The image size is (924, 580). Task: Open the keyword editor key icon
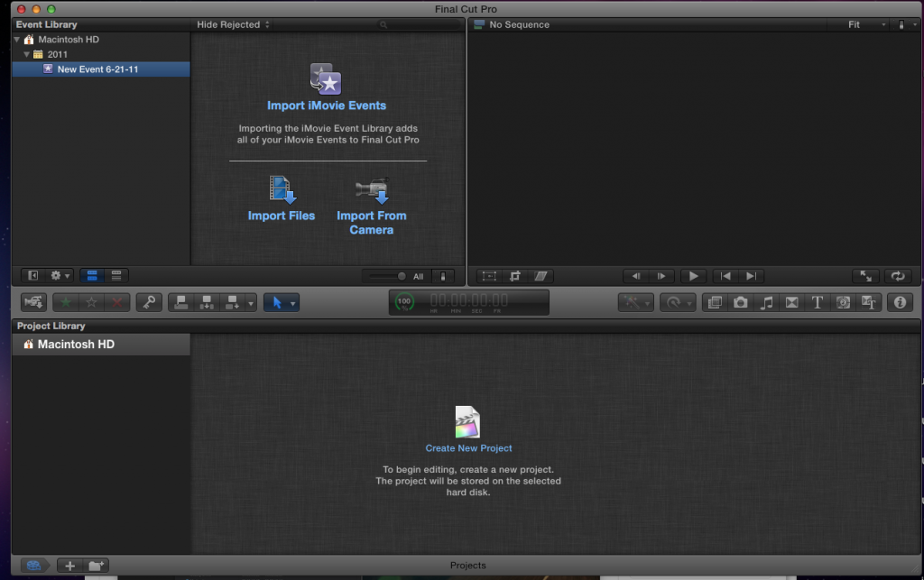[x=149, y=303]
